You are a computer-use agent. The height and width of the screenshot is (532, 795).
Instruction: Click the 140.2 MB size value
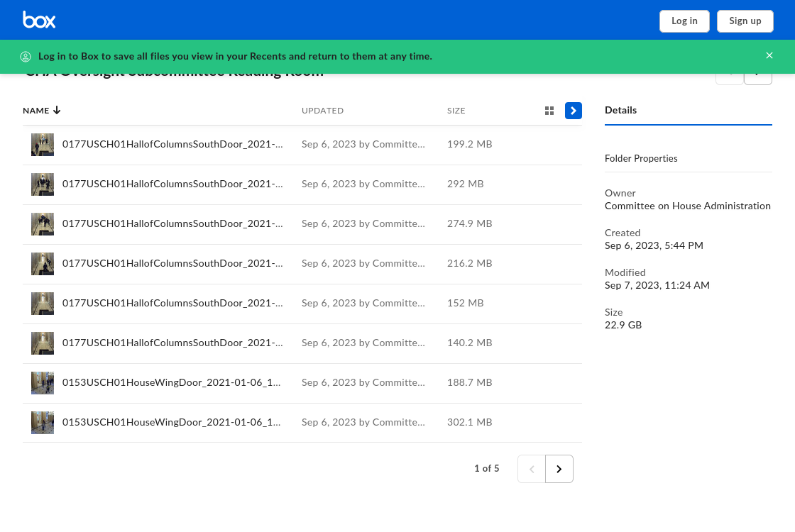click(x=469, y=343)
